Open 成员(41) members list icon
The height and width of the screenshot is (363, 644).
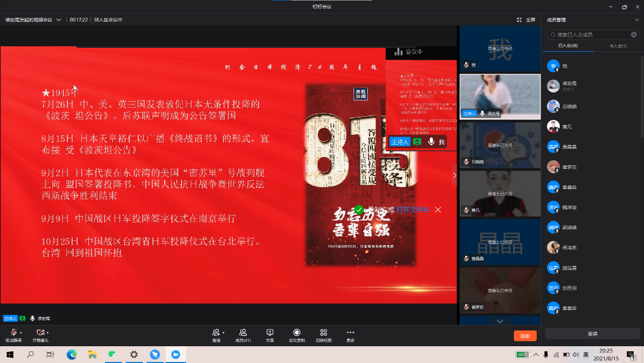coord(243,333)
